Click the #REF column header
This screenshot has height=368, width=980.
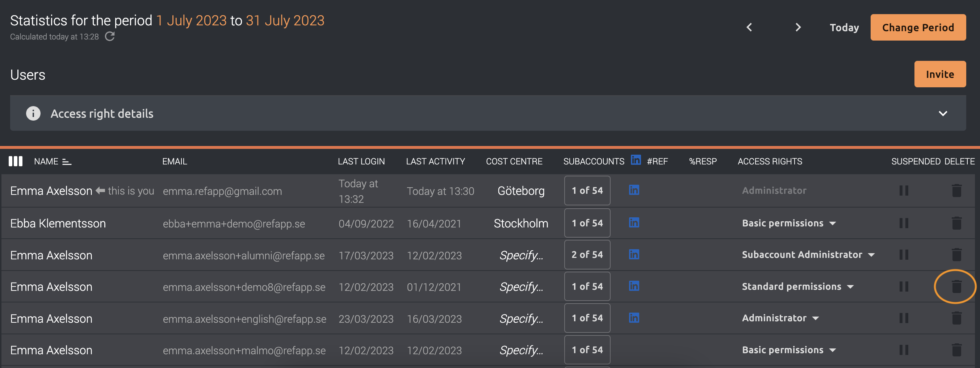coord(657,161)
